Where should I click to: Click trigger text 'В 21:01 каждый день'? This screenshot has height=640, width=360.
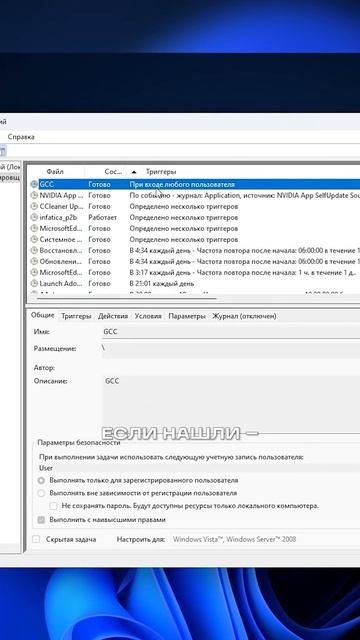point(162,283)
